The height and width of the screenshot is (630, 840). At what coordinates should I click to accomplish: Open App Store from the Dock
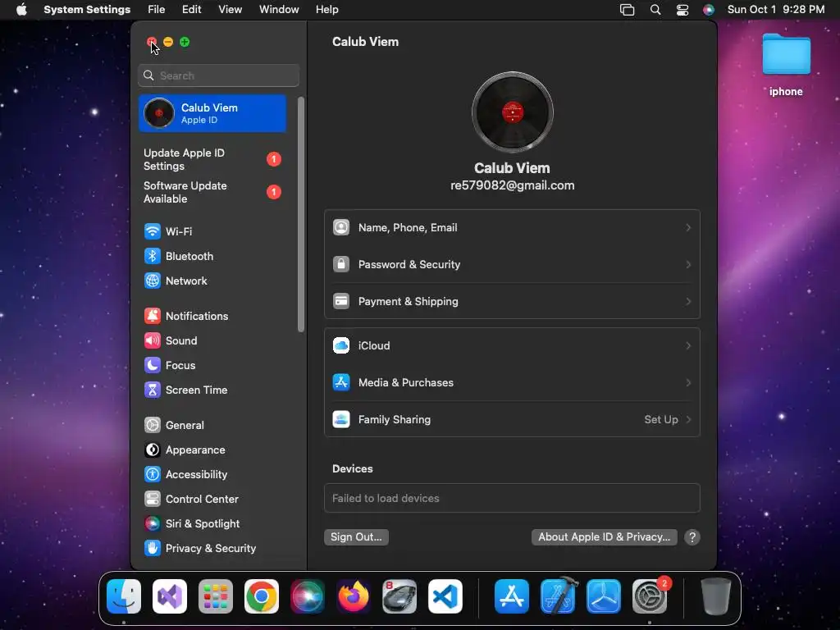click(x=512, y=596)
